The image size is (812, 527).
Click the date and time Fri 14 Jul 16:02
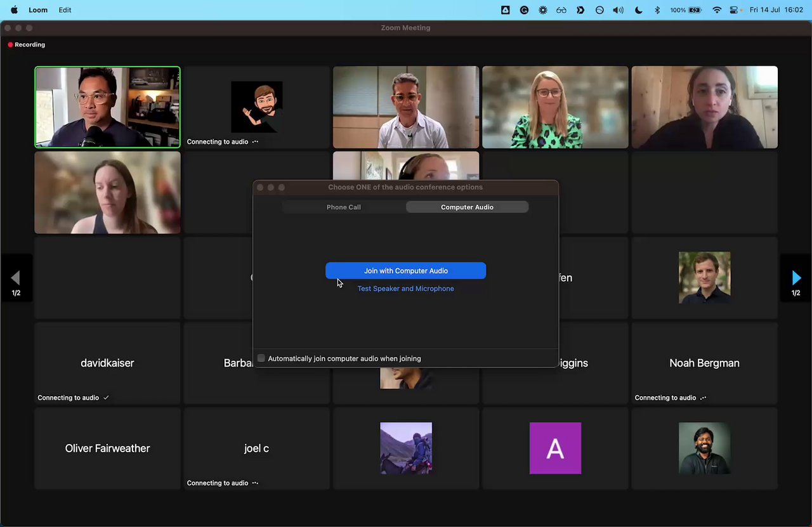point(776,10)
